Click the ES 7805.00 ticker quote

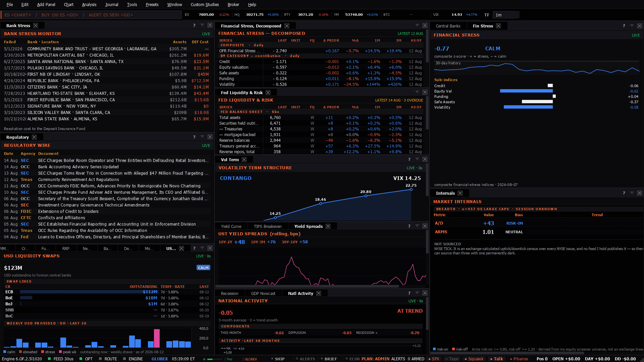(207, 15)
